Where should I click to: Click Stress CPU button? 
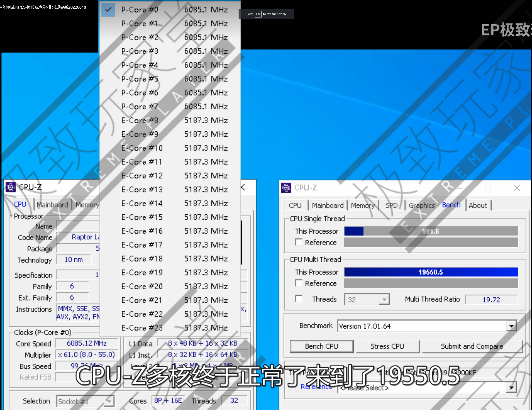(x=387, y=346)
